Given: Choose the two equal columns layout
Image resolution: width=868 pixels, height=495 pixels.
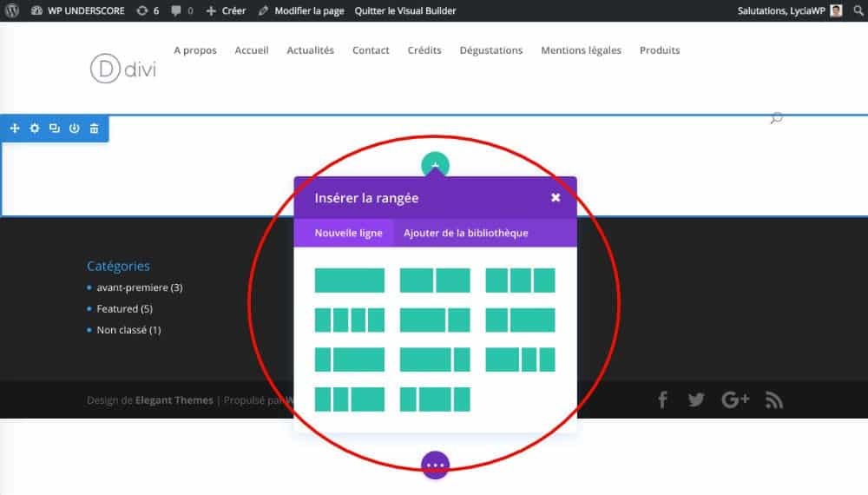Looking at the screenshot, I should click(435, 280).
